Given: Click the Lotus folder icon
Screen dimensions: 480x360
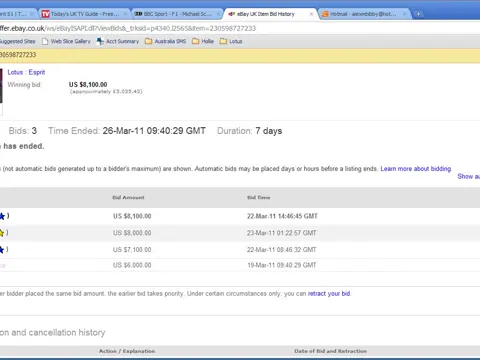Looking at the screenshot, I should coord(223,41).
